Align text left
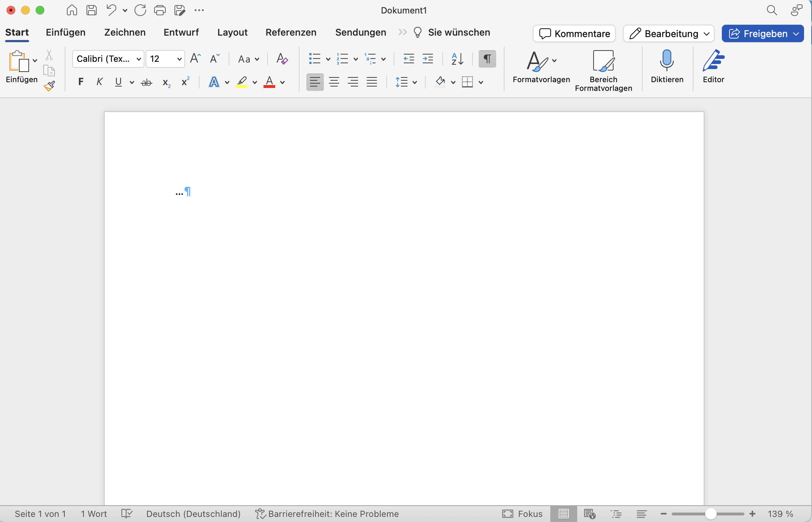The height and width of the screenshot is (522, 812). (315, 82)
